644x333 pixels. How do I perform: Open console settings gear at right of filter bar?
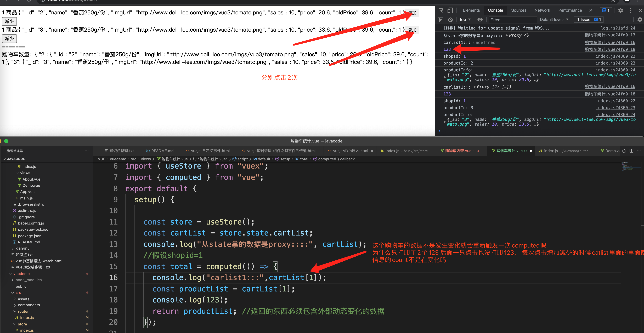(x=640, y=20)
